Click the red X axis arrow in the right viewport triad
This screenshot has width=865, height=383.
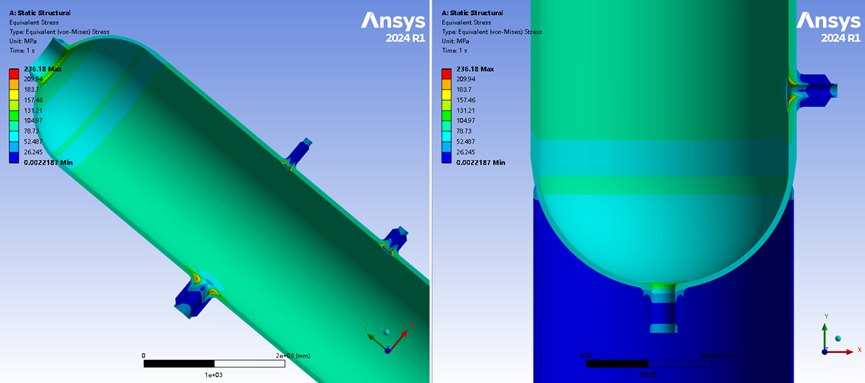(x=841, y=351)
